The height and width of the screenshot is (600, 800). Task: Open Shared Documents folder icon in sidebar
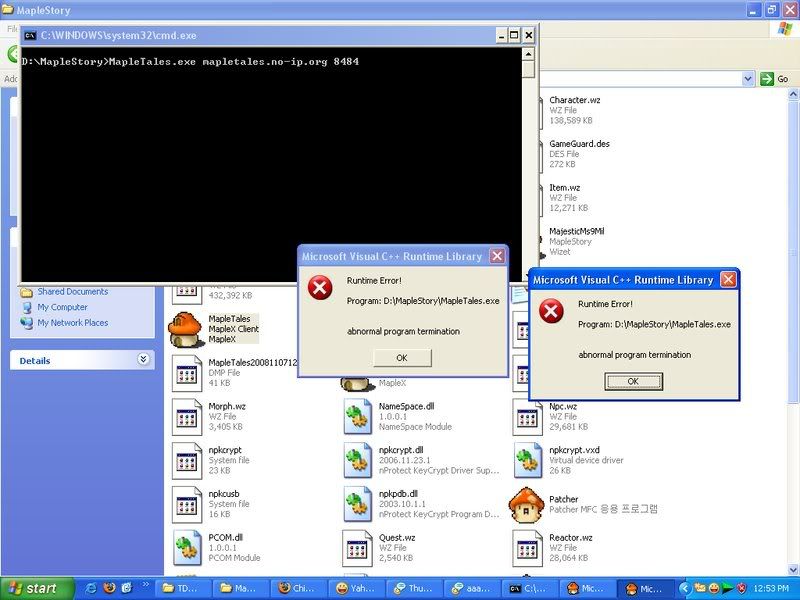26,292
